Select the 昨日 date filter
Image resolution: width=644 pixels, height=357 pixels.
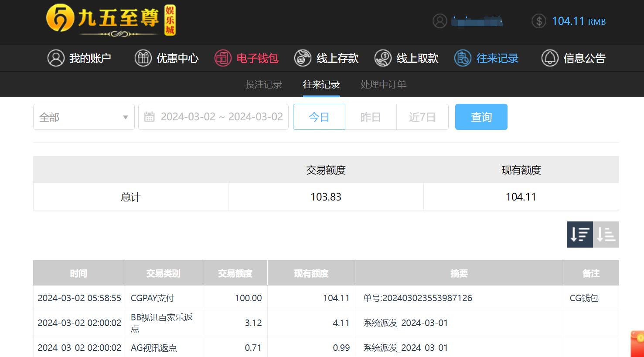pyautogui.click(x=371, y=117)
